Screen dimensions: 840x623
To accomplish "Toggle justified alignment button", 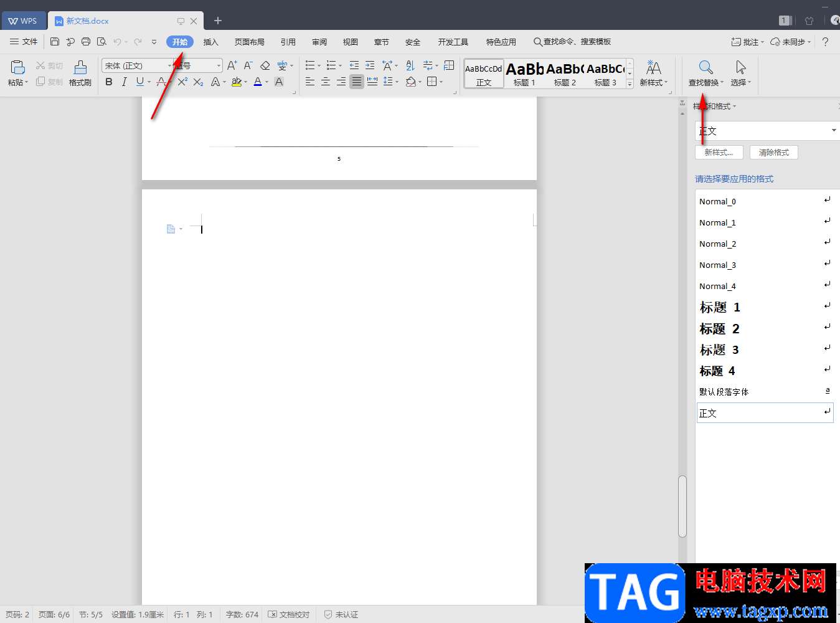I will [x=356, y=82].
